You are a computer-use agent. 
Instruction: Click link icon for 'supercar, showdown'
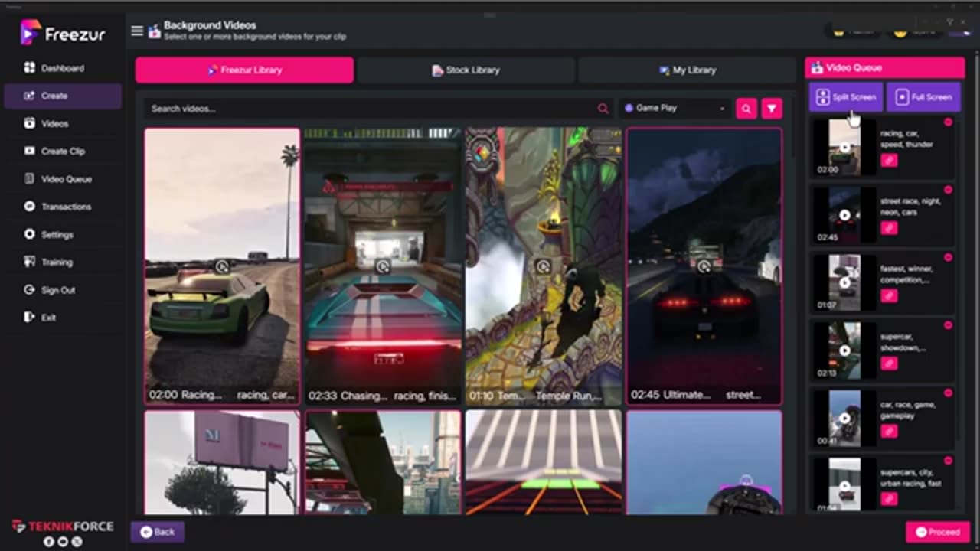[888, 364]
